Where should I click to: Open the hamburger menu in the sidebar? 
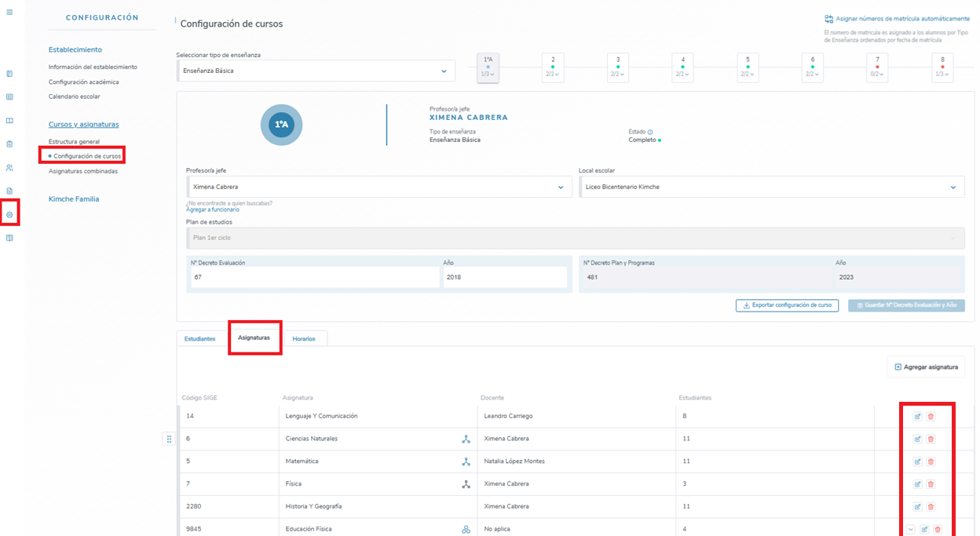[9, 13]
